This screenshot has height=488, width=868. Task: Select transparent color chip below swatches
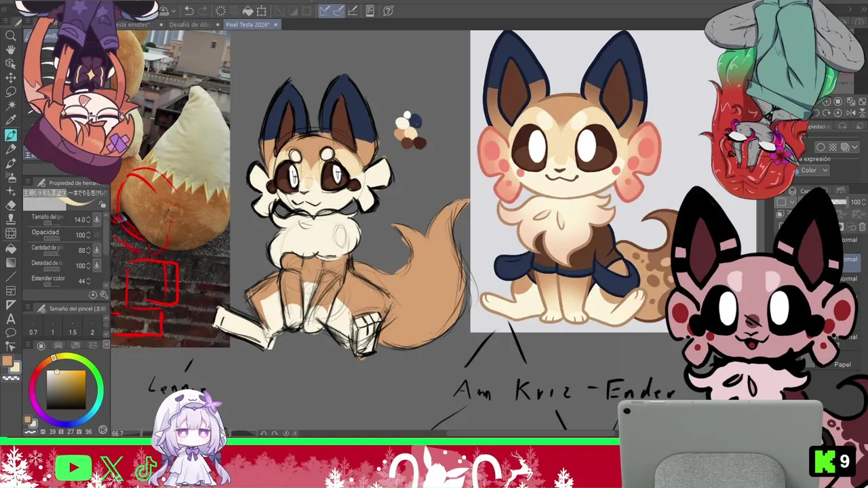pos(11,378)
